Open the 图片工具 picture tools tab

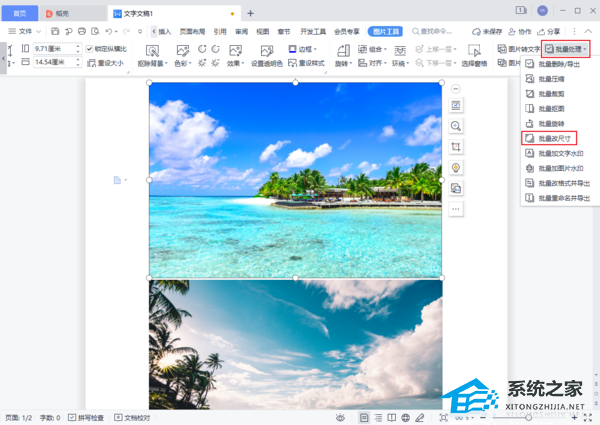(385, 31)
